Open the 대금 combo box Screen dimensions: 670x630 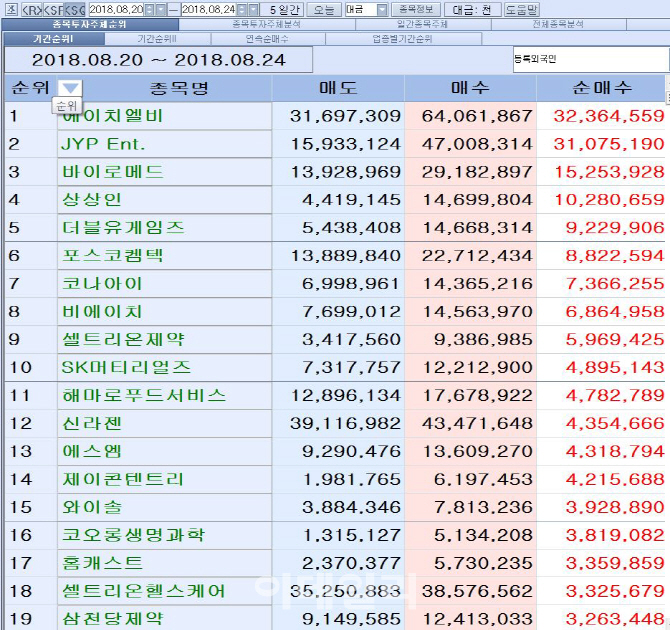pyautogui.click(x=366, y=9)
